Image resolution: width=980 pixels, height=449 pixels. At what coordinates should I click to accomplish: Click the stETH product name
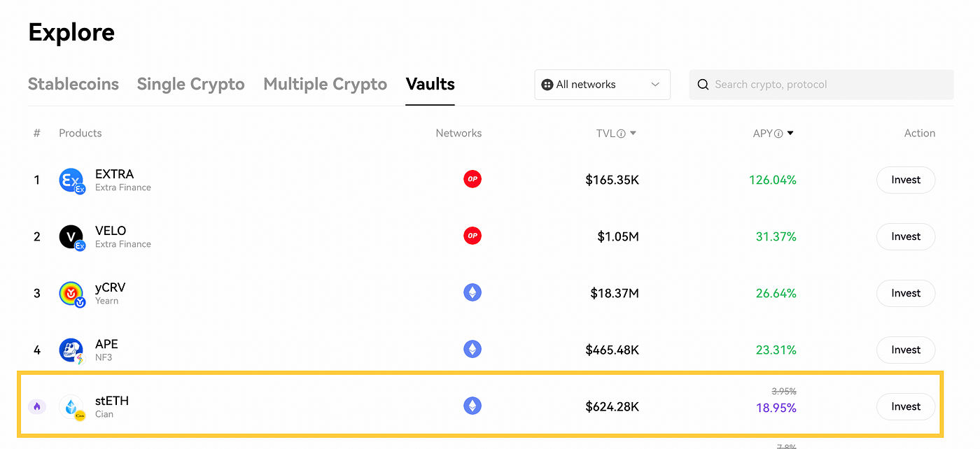(112, 401)
